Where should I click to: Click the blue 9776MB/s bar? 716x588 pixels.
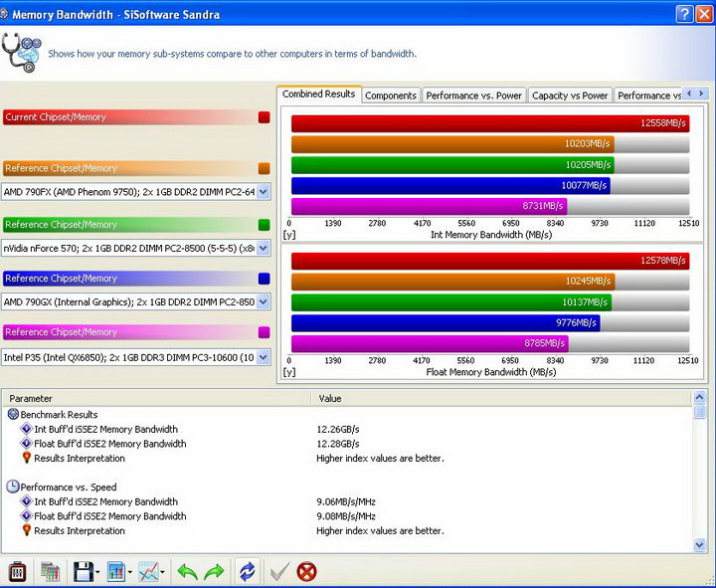[x=446, y=323]
